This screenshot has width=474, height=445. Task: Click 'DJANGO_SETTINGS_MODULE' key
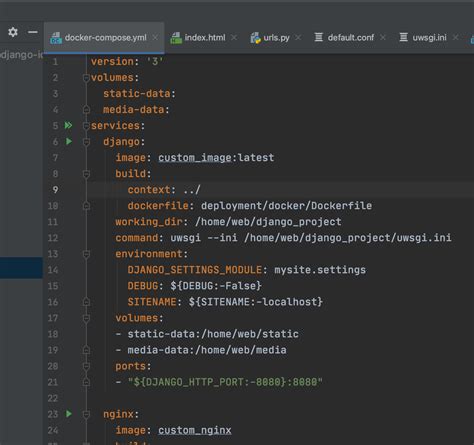click(x=195, y=270)
